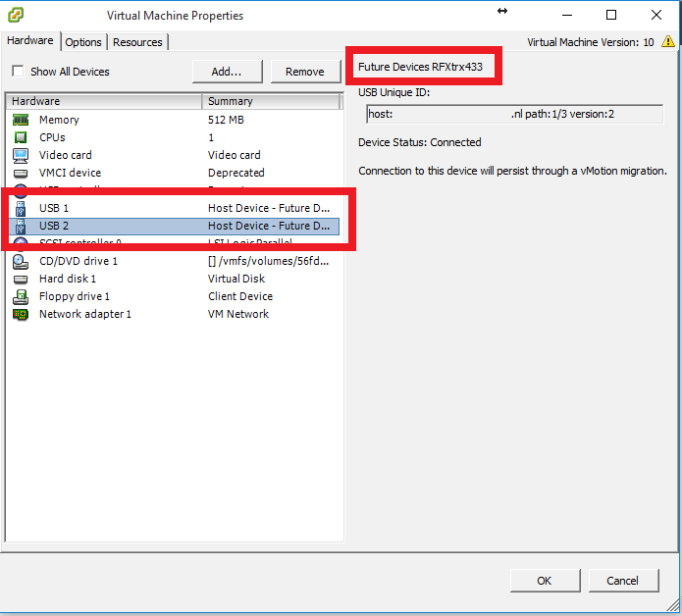
Task: Select the Video card row
Action: 174,155
